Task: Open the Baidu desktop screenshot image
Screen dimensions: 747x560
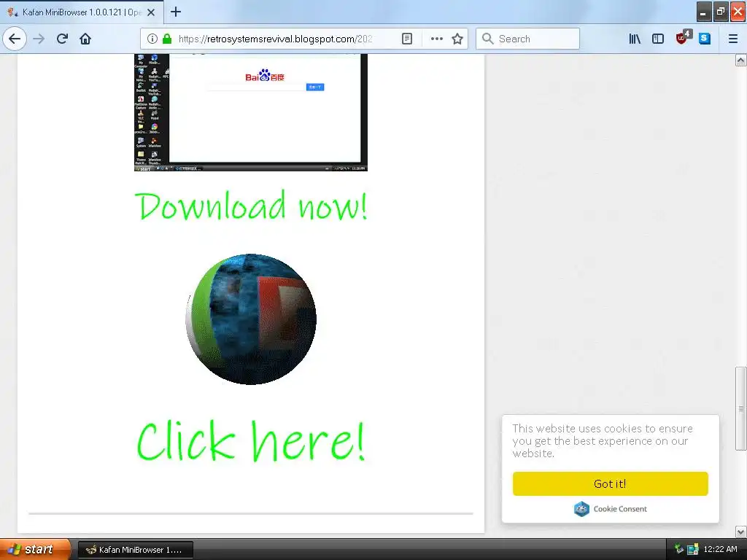Action: (251, 112)
